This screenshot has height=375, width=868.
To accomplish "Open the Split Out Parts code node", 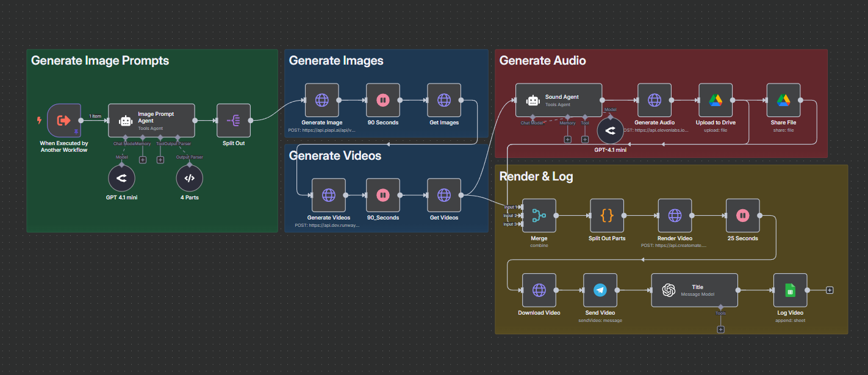I will [607, 215].
